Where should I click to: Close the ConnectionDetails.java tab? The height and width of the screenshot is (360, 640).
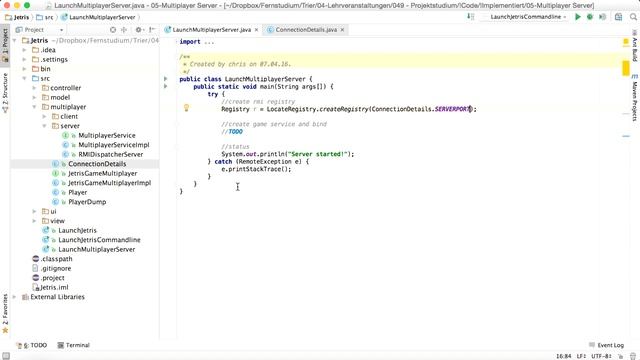point(342,30)
